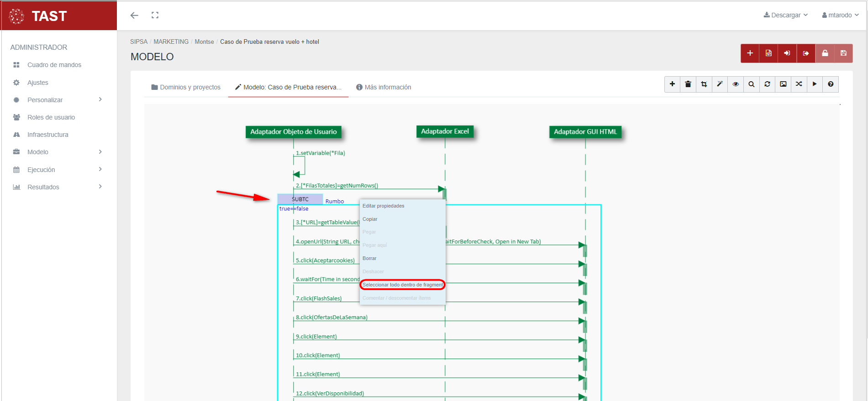Open the mtarodo user menu

840,15
